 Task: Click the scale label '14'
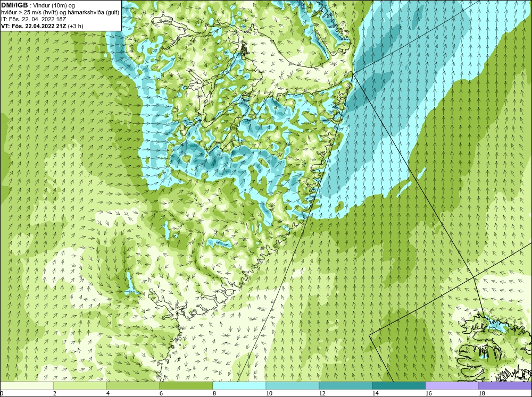pos(375,393)
